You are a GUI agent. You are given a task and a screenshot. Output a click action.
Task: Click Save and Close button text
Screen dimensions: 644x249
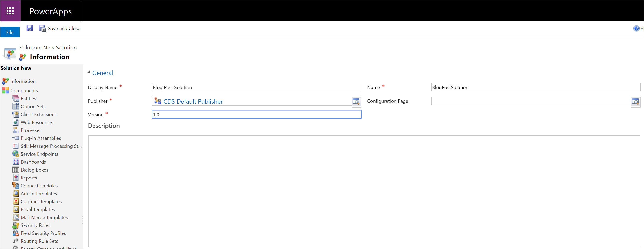click(64, 28)
